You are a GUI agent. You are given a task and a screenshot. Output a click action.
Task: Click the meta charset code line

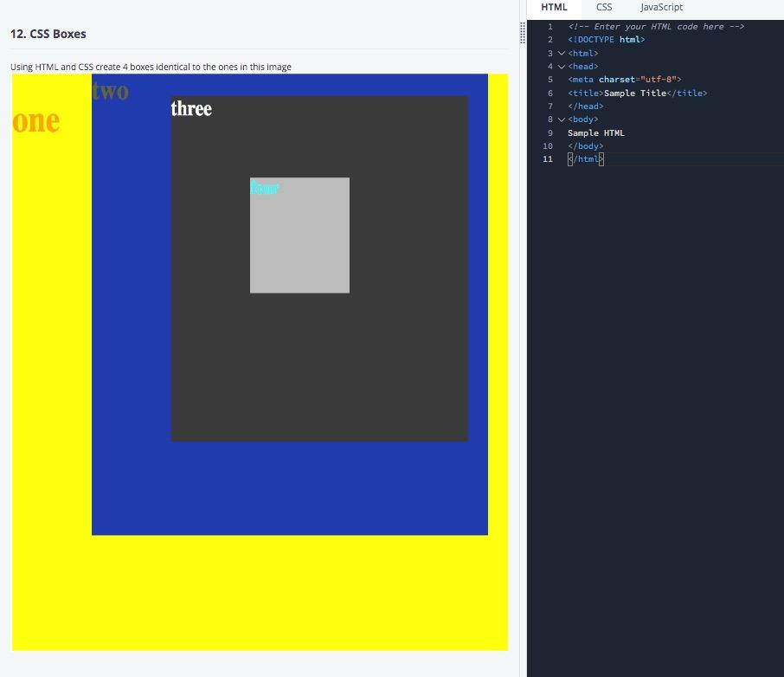pos(625,80)
